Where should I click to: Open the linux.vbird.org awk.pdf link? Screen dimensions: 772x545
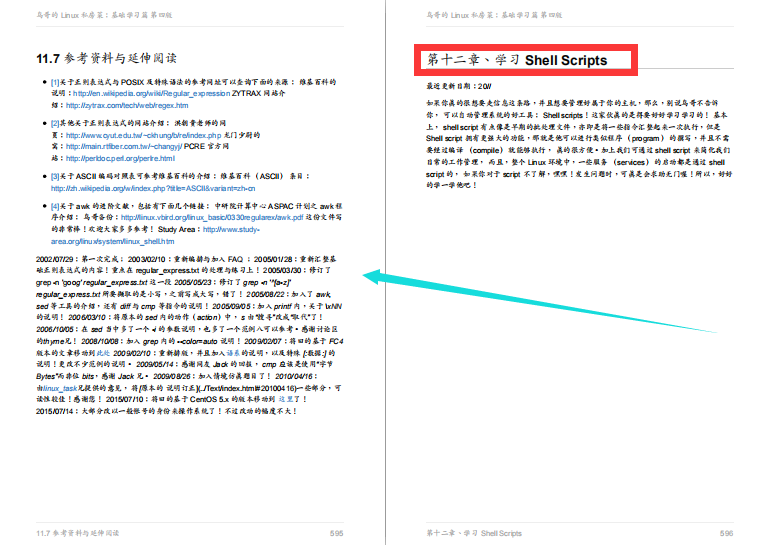click(x=212, y=217)
